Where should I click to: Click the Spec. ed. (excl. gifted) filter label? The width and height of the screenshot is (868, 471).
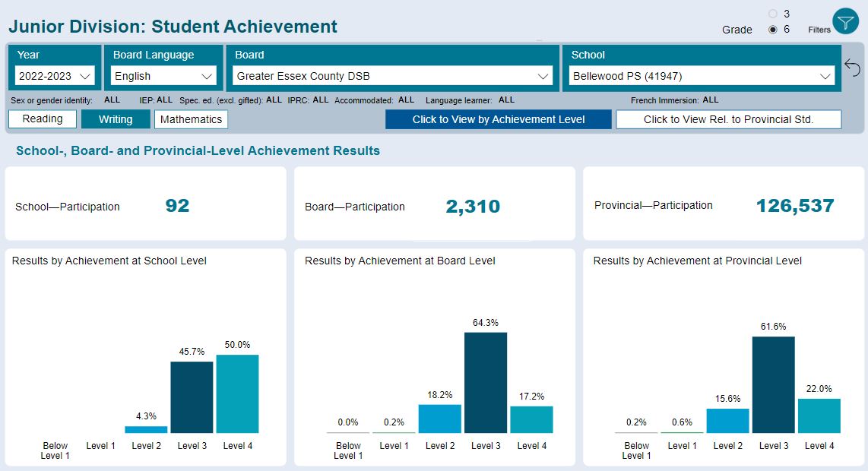[x=221, y=100]
